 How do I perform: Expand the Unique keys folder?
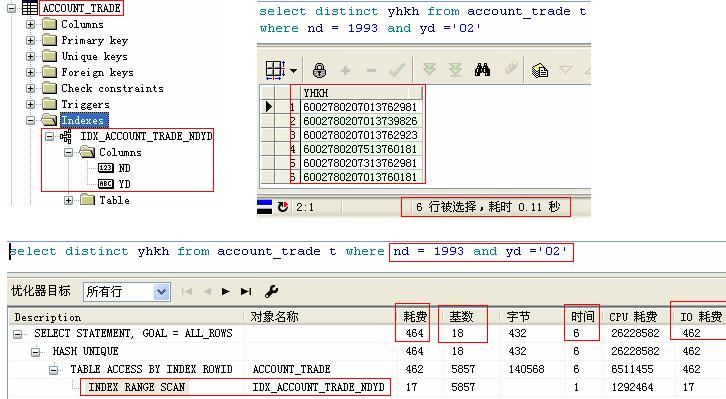click(31, 56)
